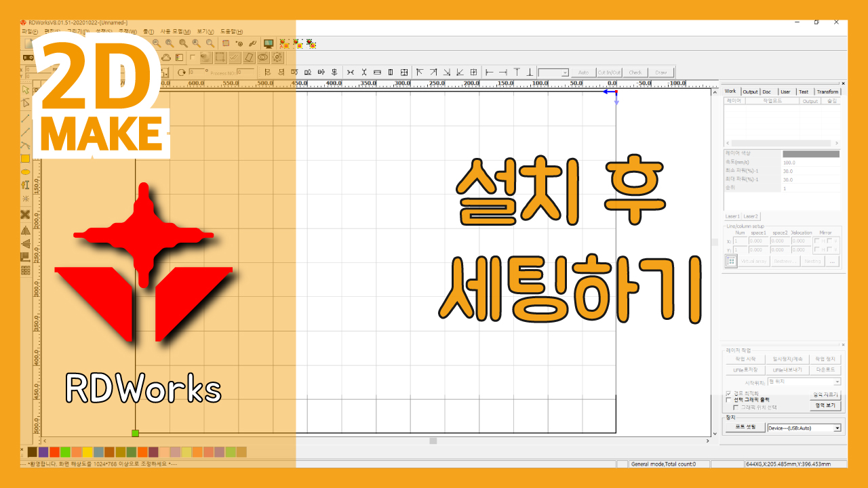
Task: Open the 도움말 menu
Action: point(232,32)
